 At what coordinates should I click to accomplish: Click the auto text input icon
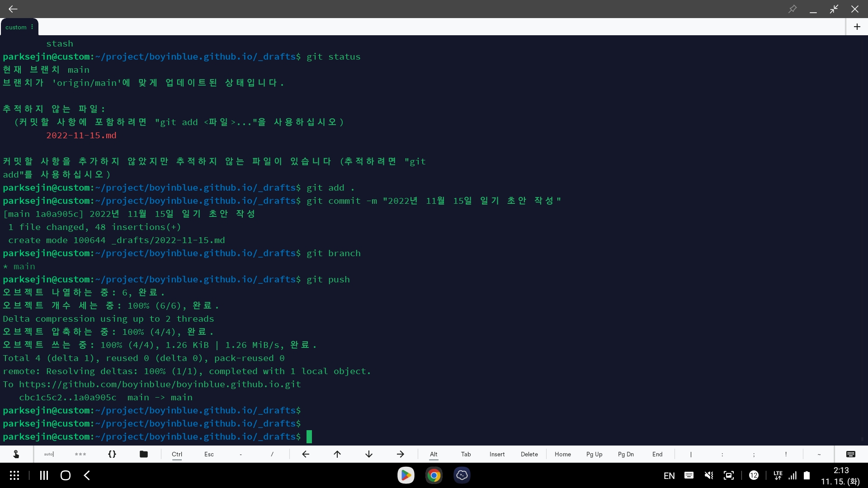click(49, 454)
